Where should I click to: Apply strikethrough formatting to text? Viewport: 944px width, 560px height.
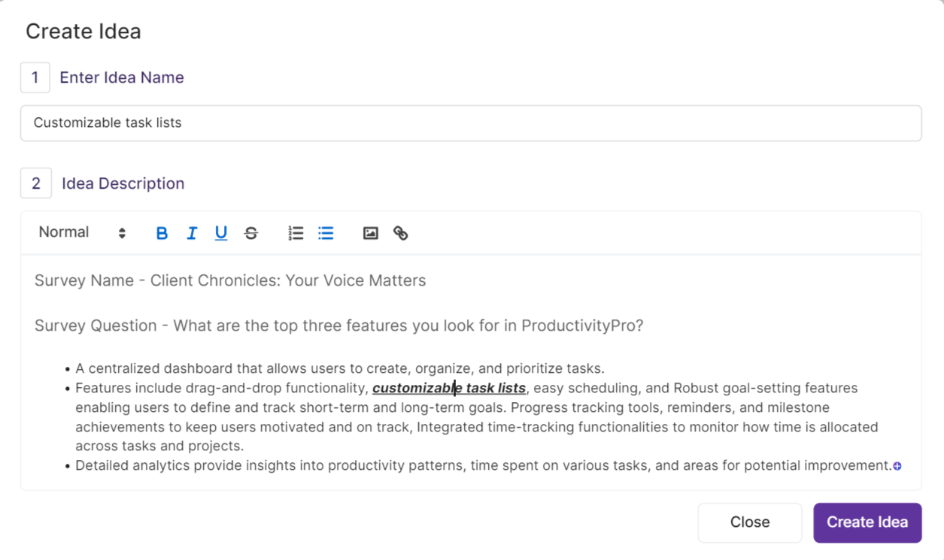point(251,233)
